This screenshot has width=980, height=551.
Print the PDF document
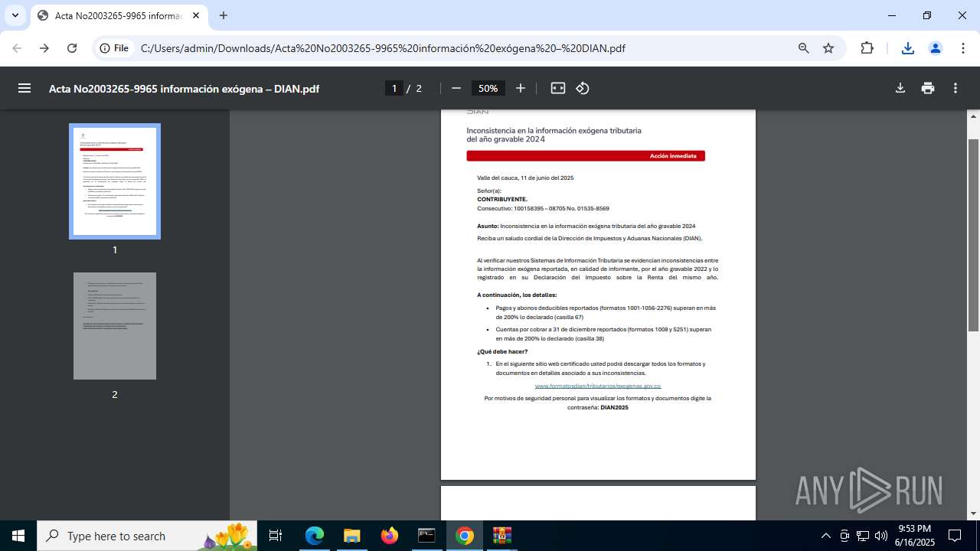tap(928, 88)
